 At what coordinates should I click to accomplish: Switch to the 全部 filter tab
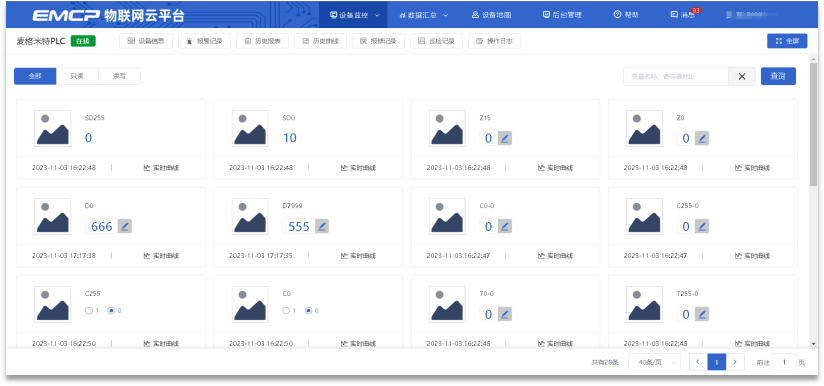pyautogui.click(x=35, y=76)
